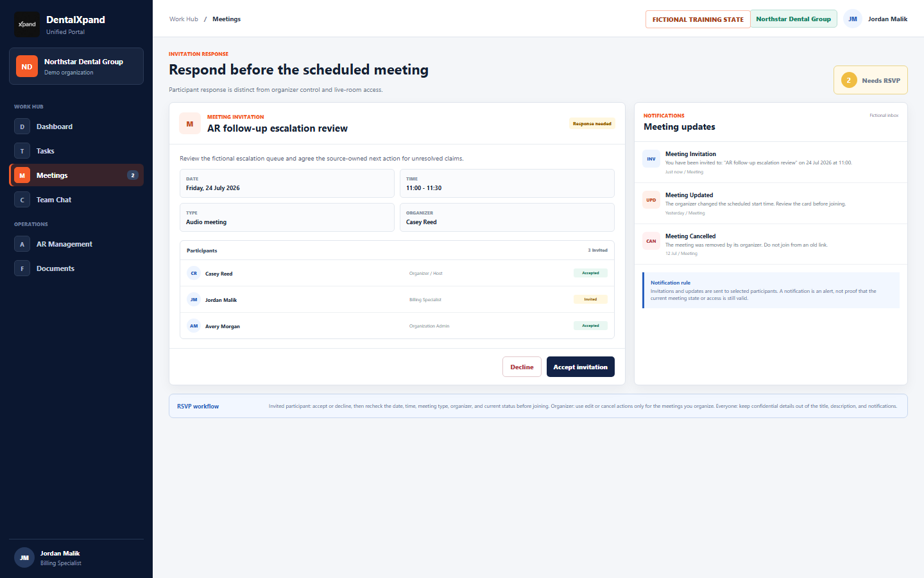Screen dimensions: 924x578
Task: Open the Meeting Invitation notification
Action: coord(771,162)
